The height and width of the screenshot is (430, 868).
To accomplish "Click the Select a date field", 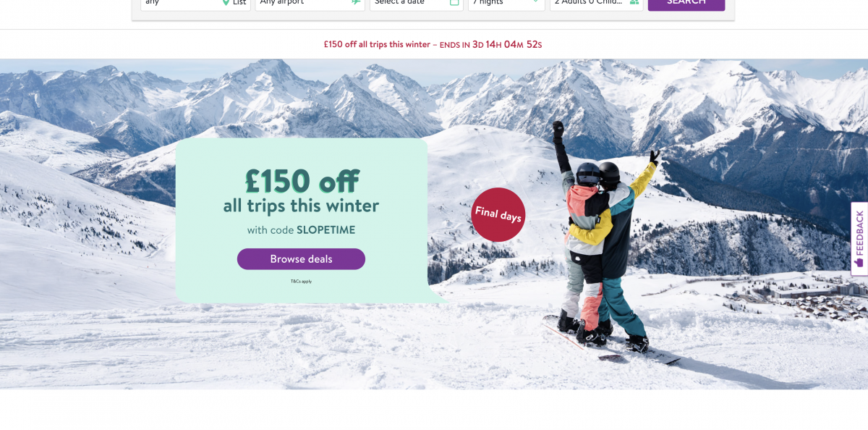I will 417,4.
